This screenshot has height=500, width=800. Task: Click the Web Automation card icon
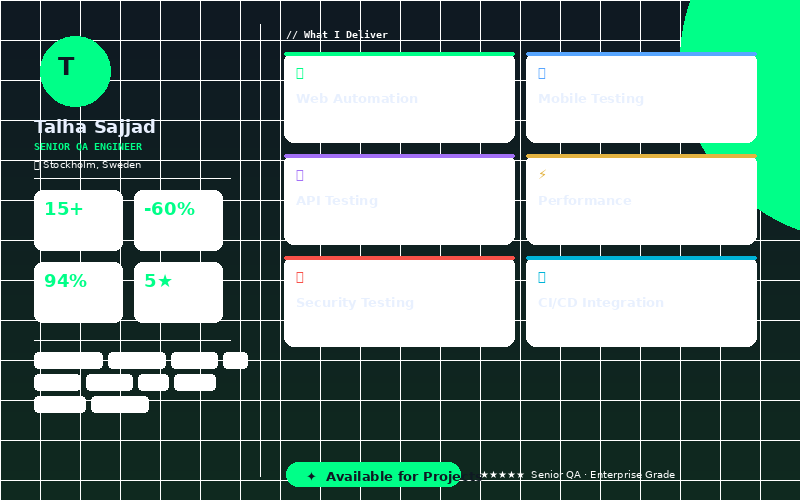coord(299,73)
